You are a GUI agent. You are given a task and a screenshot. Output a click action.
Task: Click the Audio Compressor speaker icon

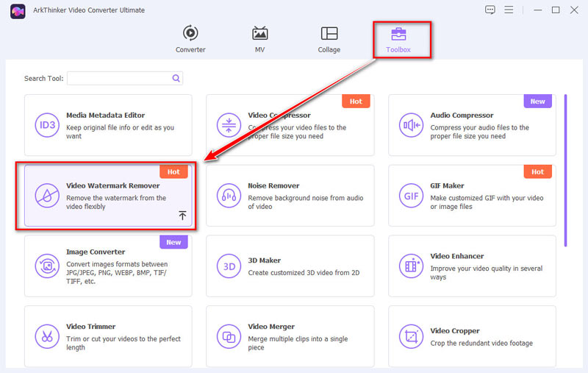click(x=411, y=125)
